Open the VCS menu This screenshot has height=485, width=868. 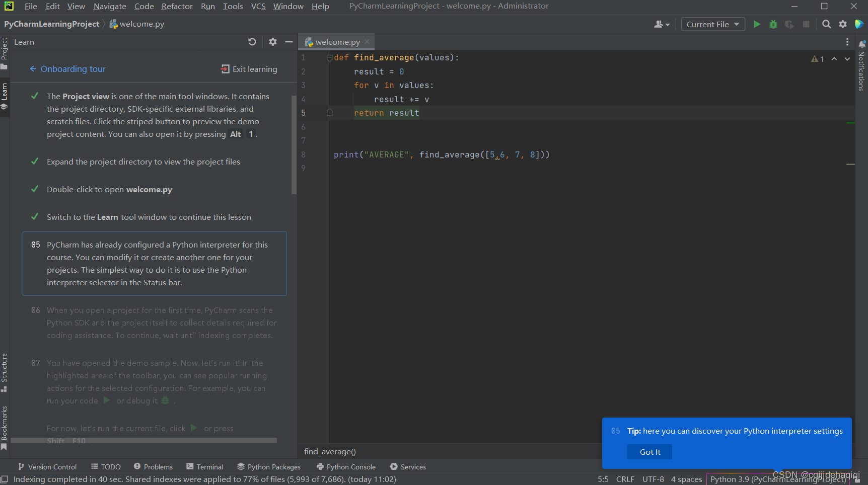coord(258,6)
